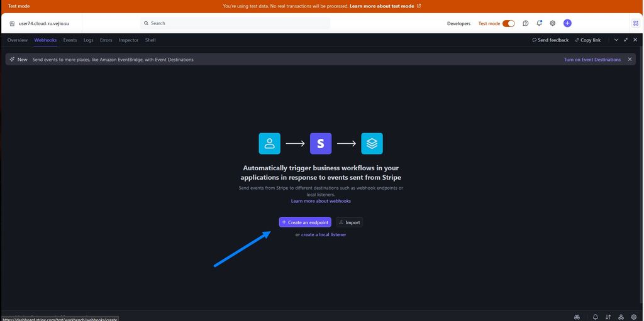
Task: Click the purple plus create button
Action: [567, 23]
